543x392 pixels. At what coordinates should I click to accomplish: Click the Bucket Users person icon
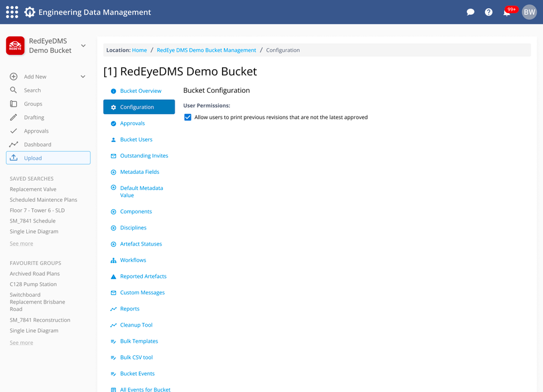tap(113, 140)
